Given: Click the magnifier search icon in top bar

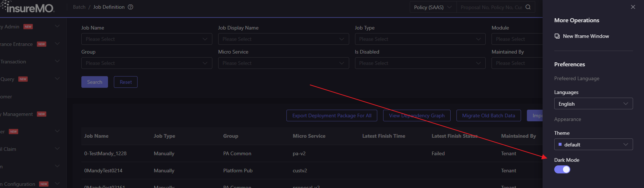Looking at the screenshot, I should (528, 7).
